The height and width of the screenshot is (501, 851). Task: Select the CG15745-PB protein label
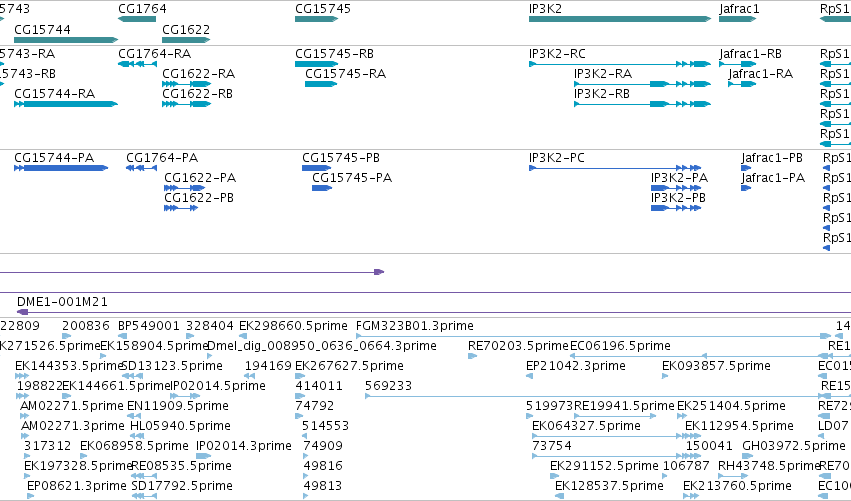pos(341,158)
